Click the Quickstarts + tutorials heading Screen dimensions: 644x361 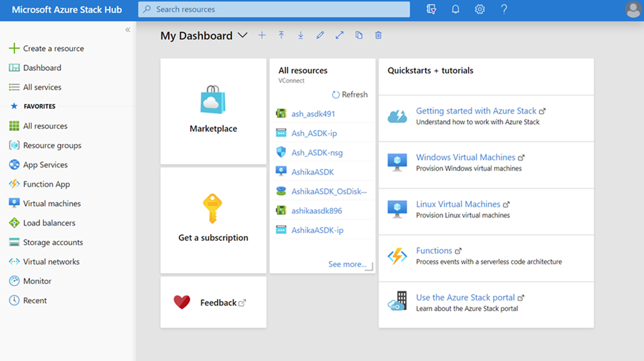[x=430, y=70]
